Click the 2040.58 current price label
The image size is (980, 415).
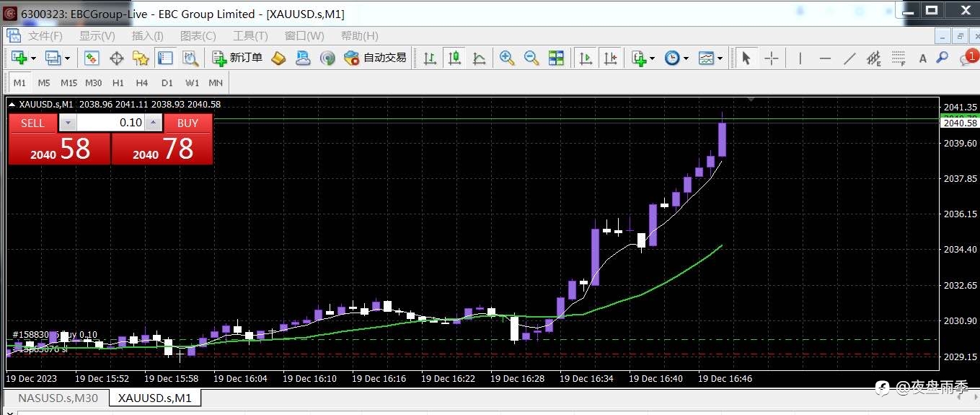coord(960,123)
